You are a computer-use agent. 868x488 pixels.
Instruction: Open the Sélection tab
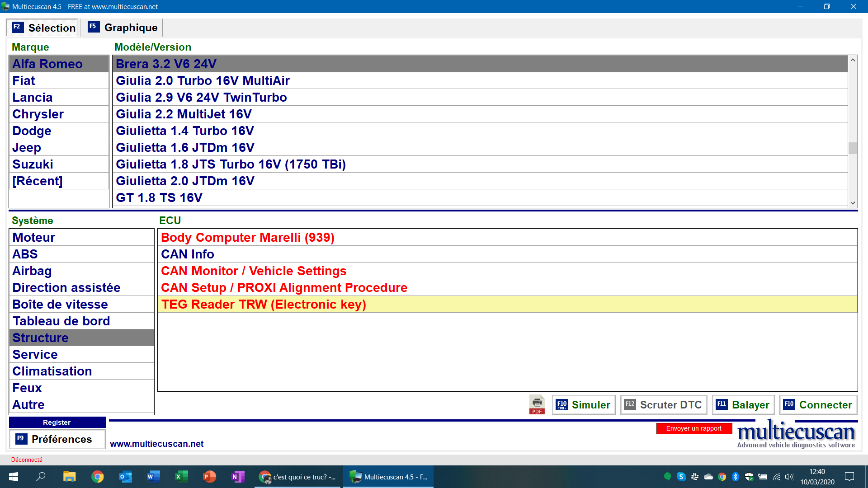pyautogui.click(x=43, y=28)
